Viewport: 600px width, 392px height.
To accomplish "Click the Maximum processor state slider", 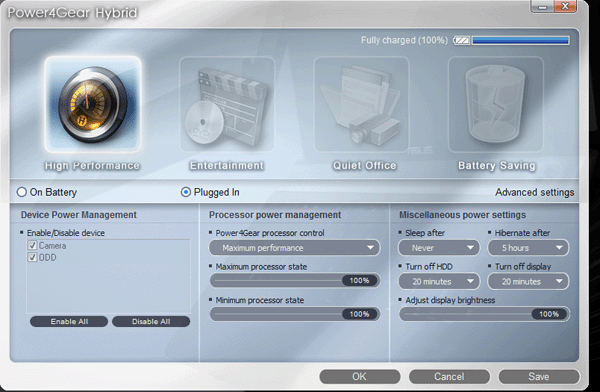I will coord(295,281).
